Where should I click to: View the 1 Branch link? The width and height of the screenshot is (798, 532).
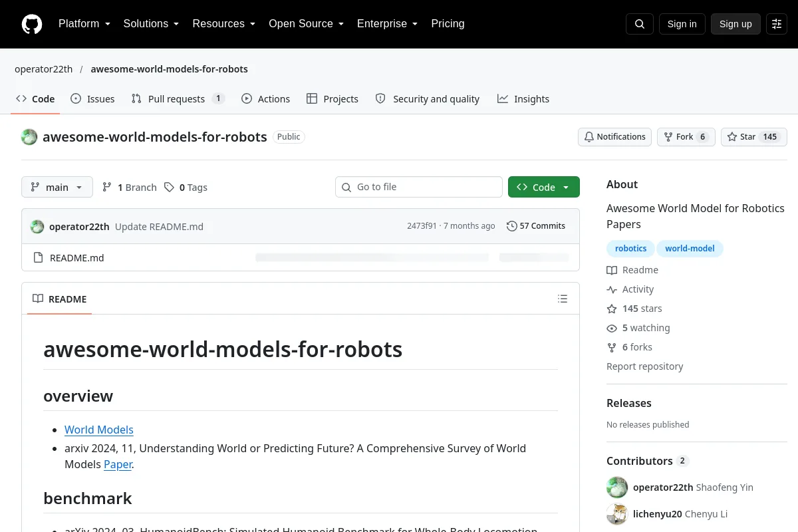130,188
